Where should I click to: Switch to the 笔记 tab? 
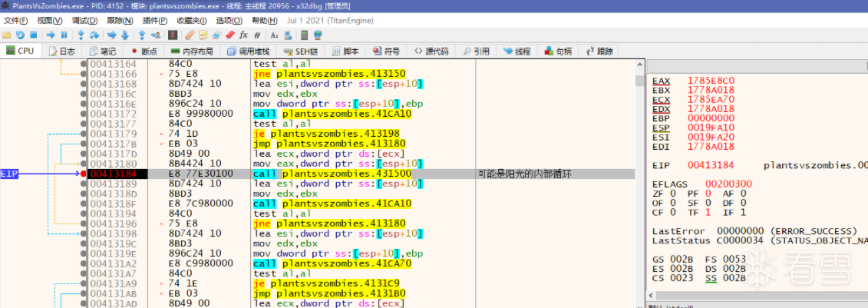click(x=102, y=51)
